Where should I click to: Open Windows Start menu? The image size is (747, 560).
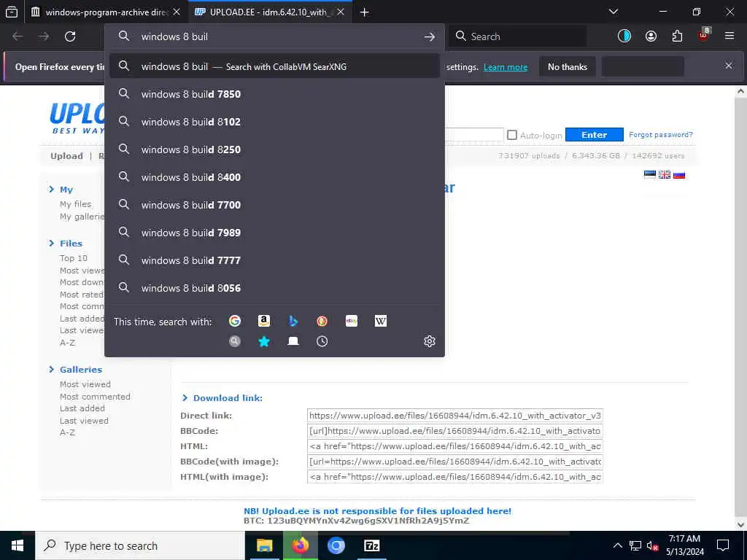click(x=18, y=545)
